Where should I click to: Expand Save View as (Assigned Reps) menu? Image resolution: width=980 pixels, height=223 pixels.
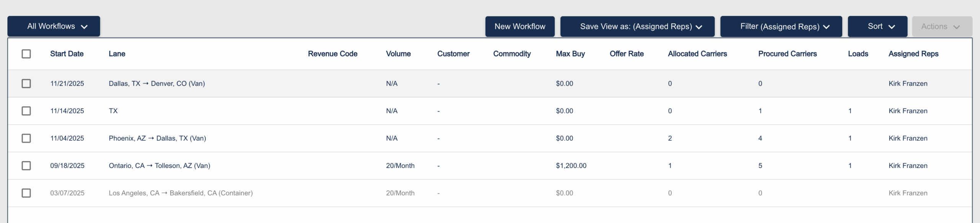pos(637,26)
